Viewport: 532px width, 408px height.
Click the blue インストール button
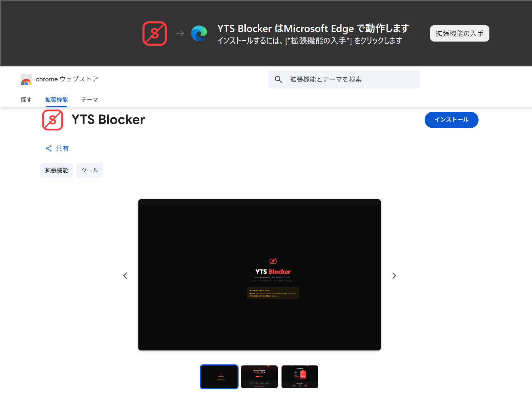click(452, 120)
